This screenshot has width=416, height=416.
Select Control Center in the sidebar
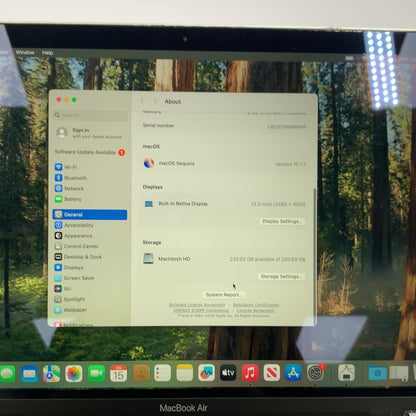click(x=76, y=246)
